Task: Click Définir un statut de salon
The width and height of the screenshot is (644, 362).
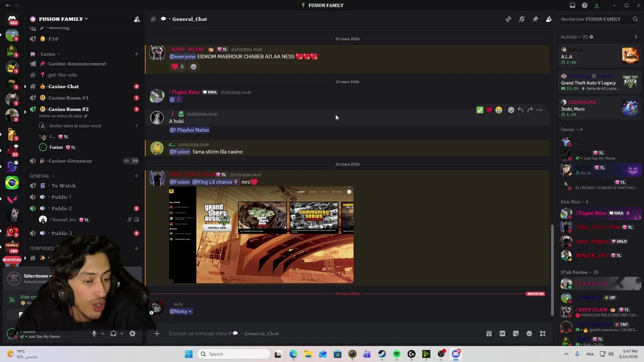Action: coord(63,116)
